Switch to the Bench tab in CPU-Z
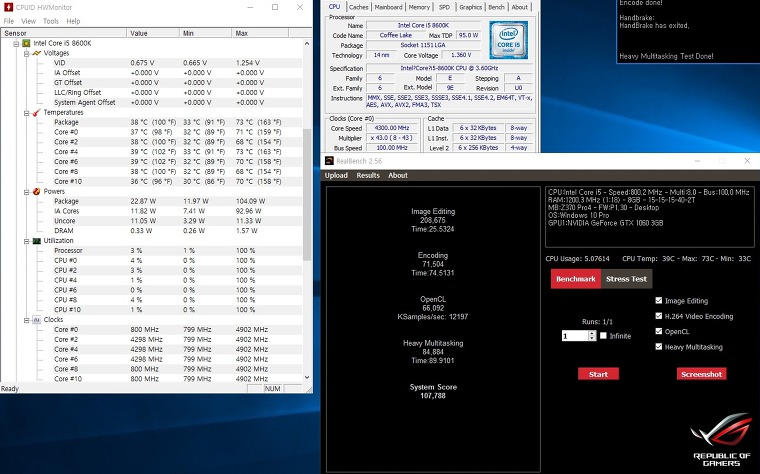760x474 pixels. 496,7
